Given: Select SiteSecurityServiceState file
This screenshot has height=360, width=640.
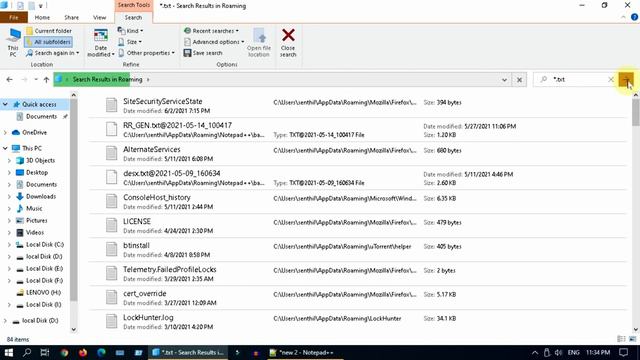Looking at the screenshot, I should [x=357, y=106].
